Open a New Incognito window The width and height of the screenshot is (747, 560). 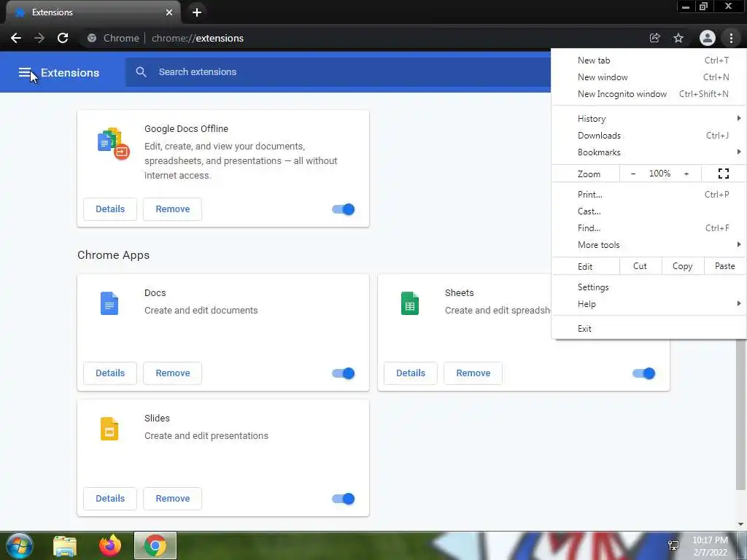coord(649,94)
